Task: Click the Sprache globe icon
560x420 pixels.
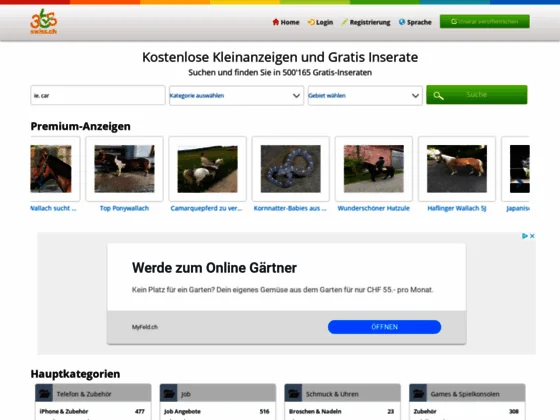Action: (402, 22)
